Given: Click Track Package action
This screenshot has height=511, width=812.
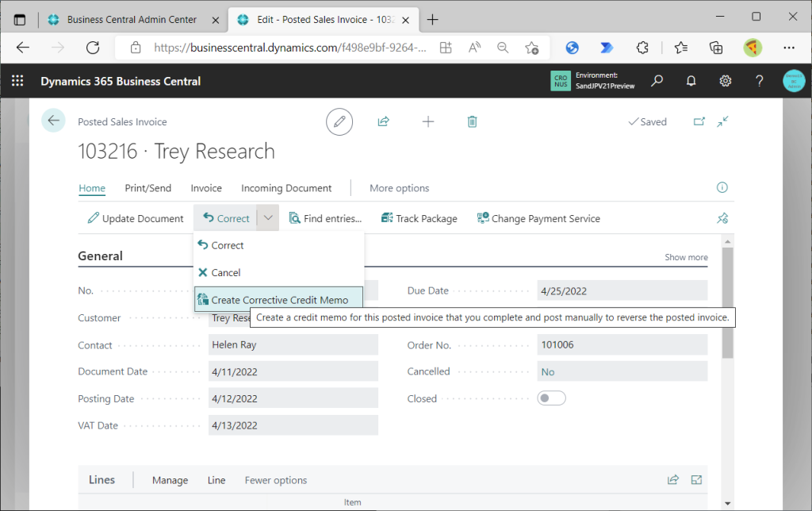Looking at the screenshot, I should 419,218.
